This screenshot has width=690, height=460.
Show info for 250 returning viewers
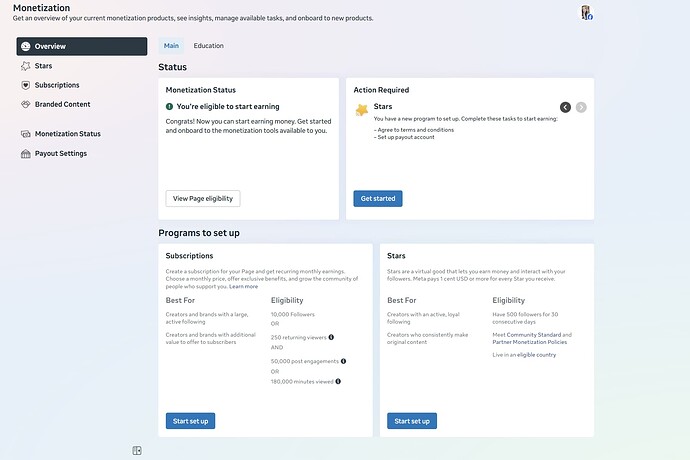(x=331, y=337)
